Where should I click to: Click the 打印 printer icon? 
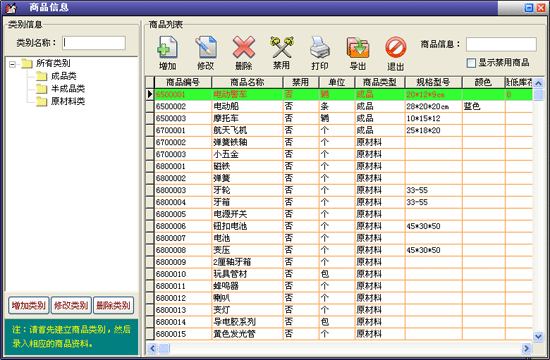(320, 47)
